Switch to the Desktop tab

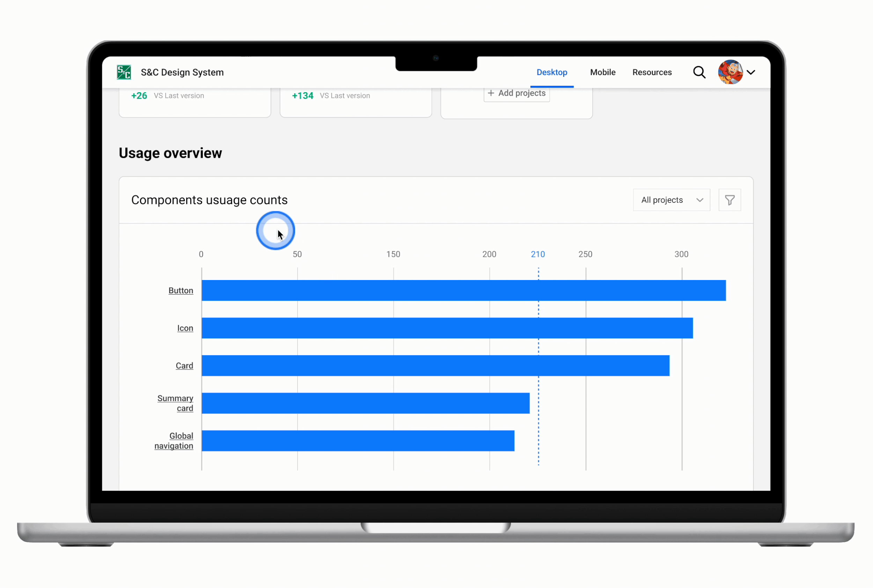(552, 72)
